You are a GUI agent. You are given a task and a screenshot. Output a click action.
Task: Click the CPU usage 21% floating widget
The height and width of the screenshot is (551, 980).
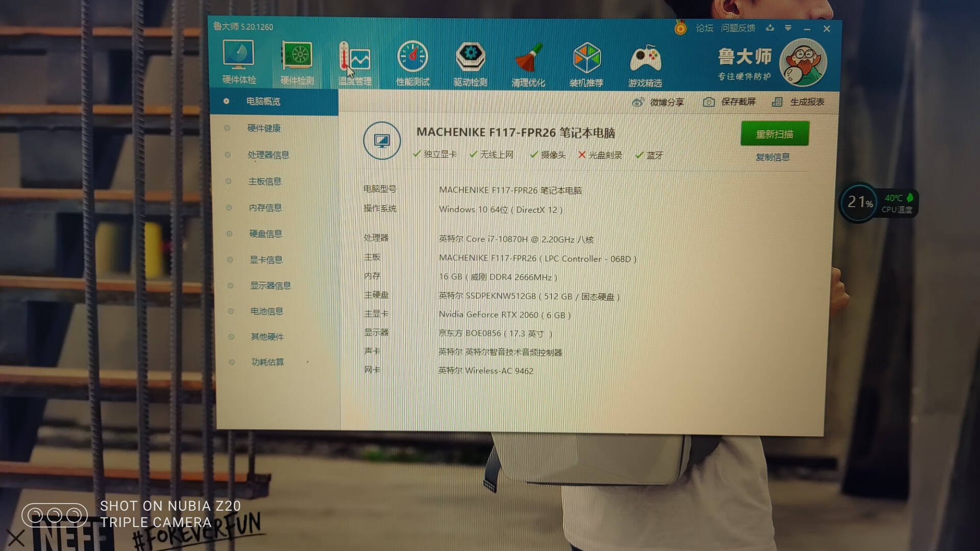tap(860, 203)
